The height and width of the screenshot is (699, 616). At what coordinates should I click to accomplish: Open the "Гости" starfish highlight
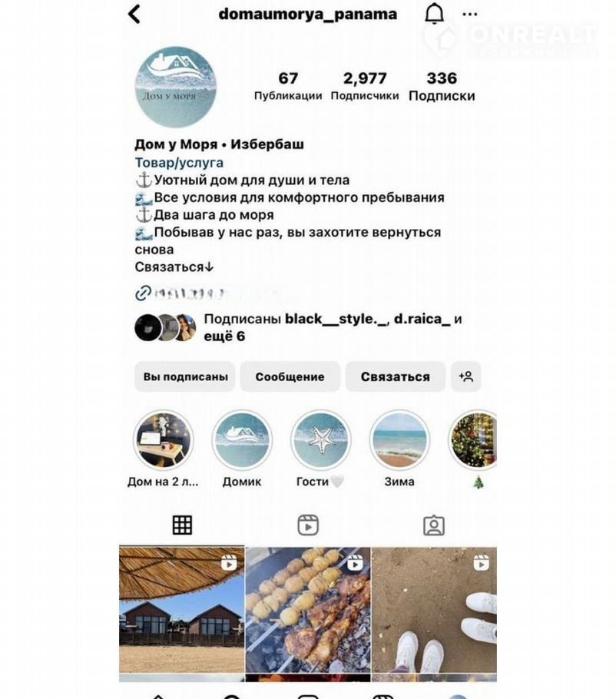point(321,440)
